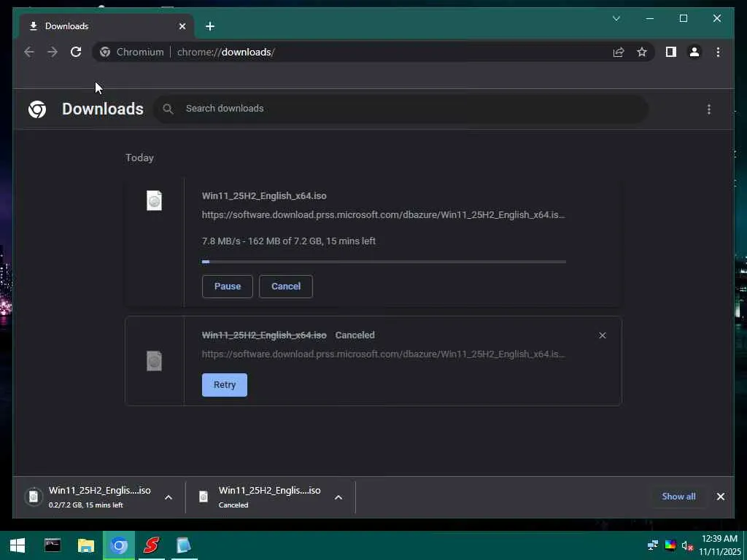The height and width of the screenshot is (560, 747).
Task: Click the Canceled status label
Action: pos(355,335)
